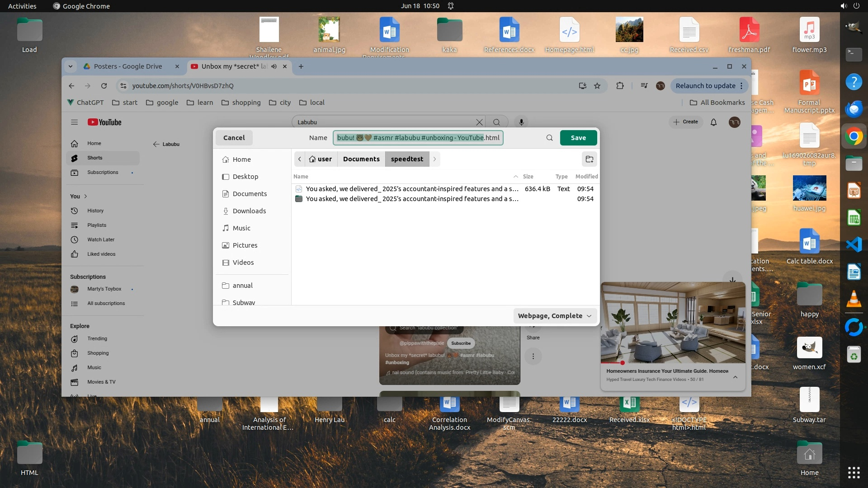Click the YouTube hamburger menu icon

[75, 122]
